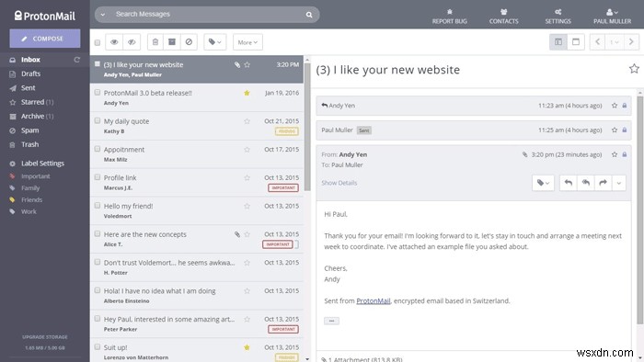Switch to column layout view
Viewport: 644px width, 362px height.
(x=558, y=42)
